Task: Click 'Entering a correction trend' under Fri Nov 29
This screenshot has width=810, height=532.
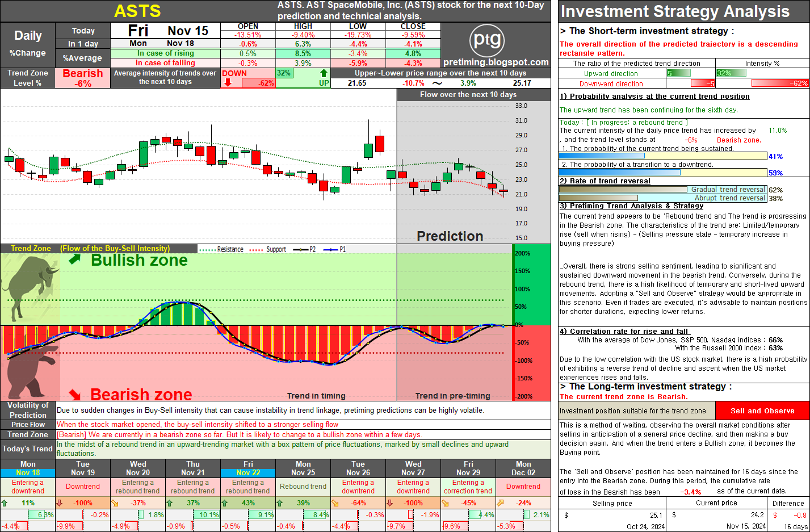Action: pos(468,487)
